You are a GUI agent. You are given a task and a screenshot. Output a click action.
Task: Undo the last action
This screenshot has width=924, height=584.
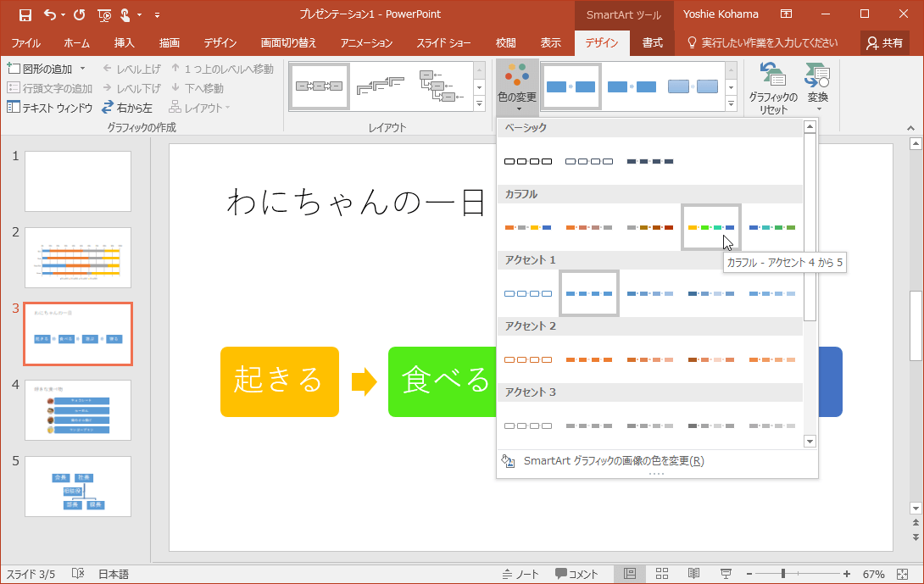(x=49, y=14)
